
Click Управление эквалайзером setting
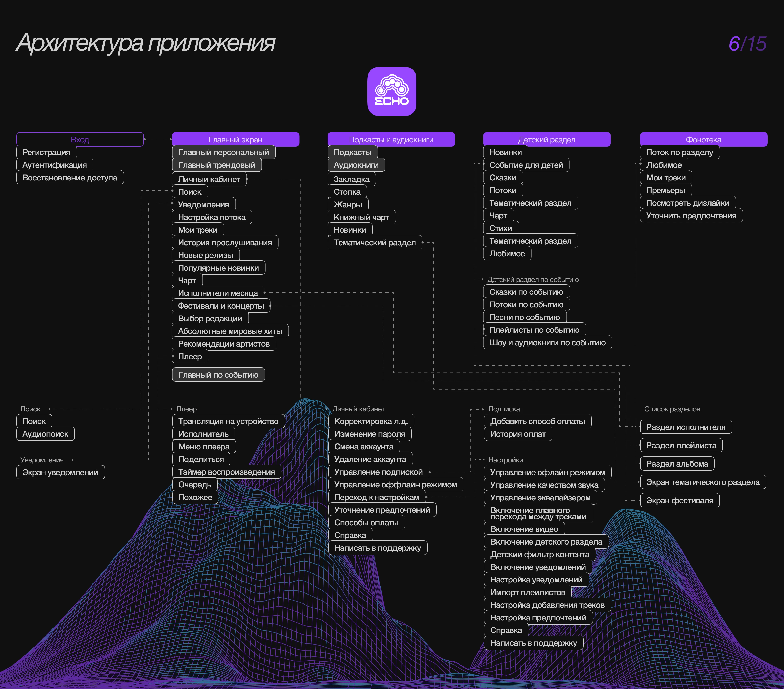click(540, 498)
